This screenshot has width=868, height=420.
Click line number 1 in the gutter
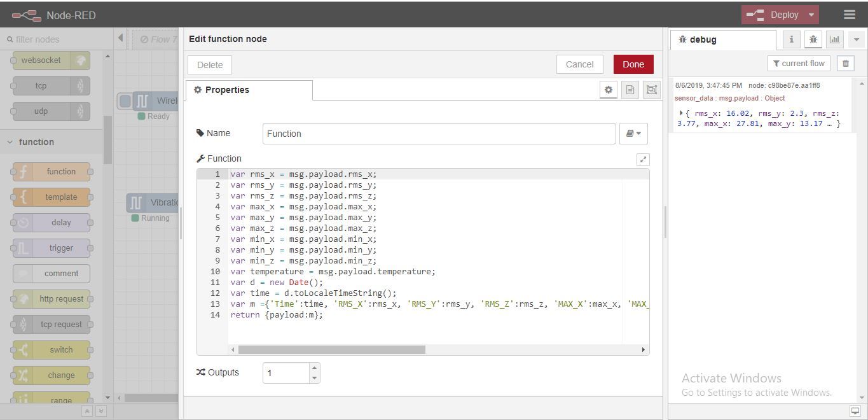pyautogui.click(x=217, y=174)
